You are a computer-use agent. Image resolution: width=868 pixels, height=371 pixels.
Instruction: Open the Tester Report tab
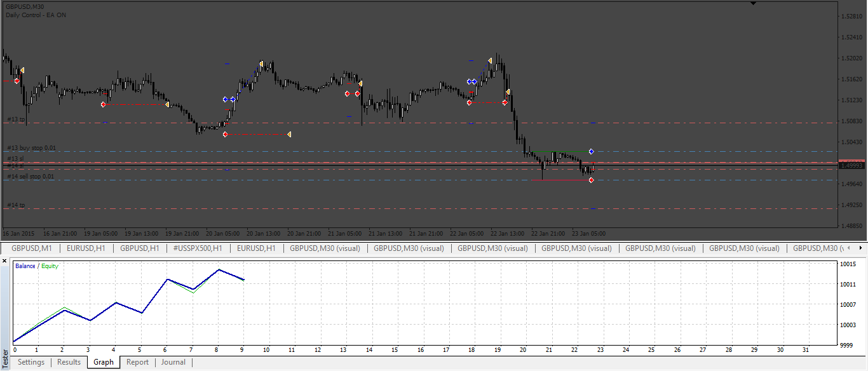click(x=137, y=362)
